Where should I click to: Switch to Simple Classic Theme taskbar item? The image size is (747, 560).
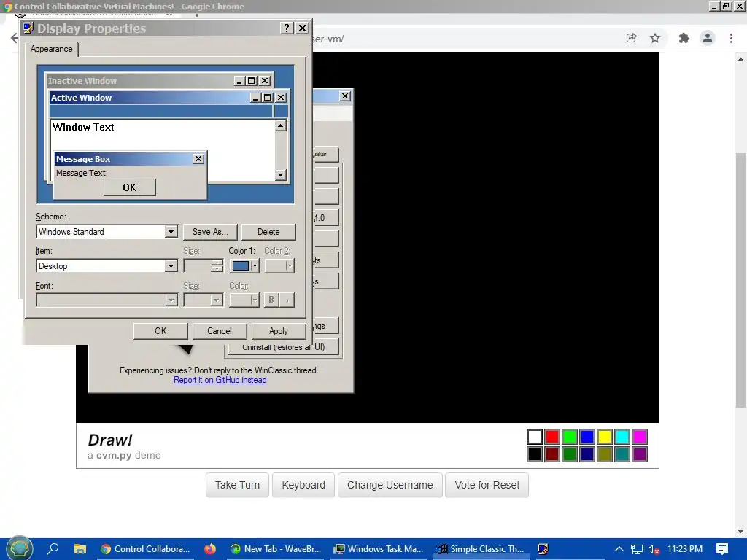coord(481,548)
